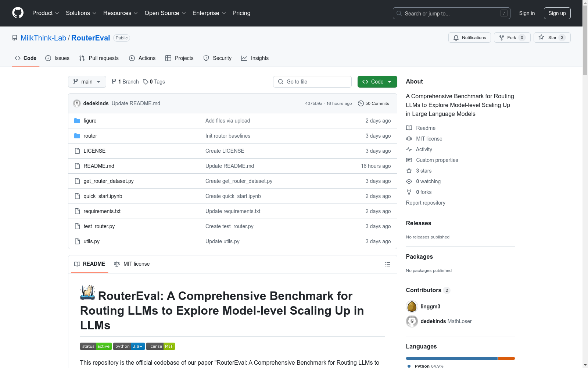The width and height of the screenshot is (588, 368).
Task: Click the Notifications button
Action: click(470, 38)
